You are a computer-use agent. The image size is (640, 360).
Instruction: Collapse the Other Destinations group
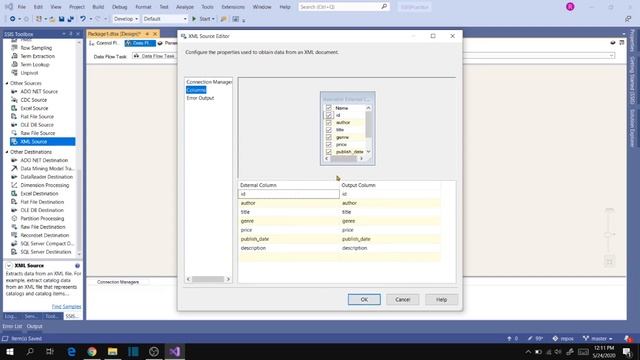pyautogui.click(x=7, y=152)
